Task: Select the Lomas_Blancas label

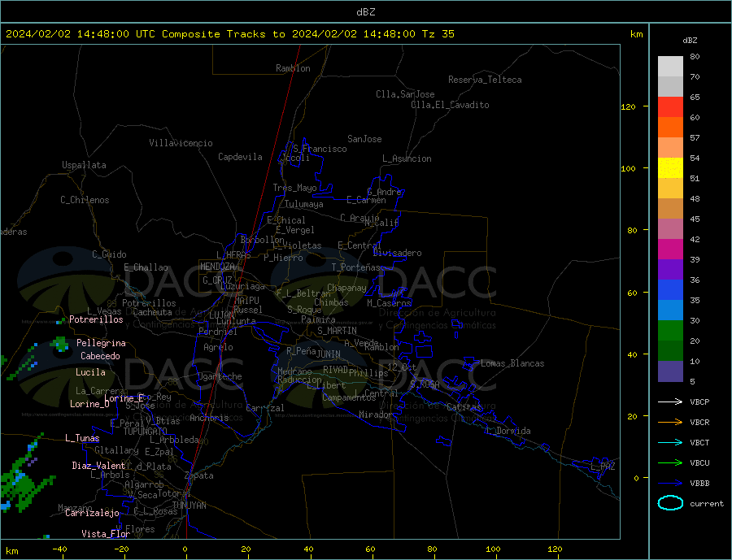Action: click(512, 363)
